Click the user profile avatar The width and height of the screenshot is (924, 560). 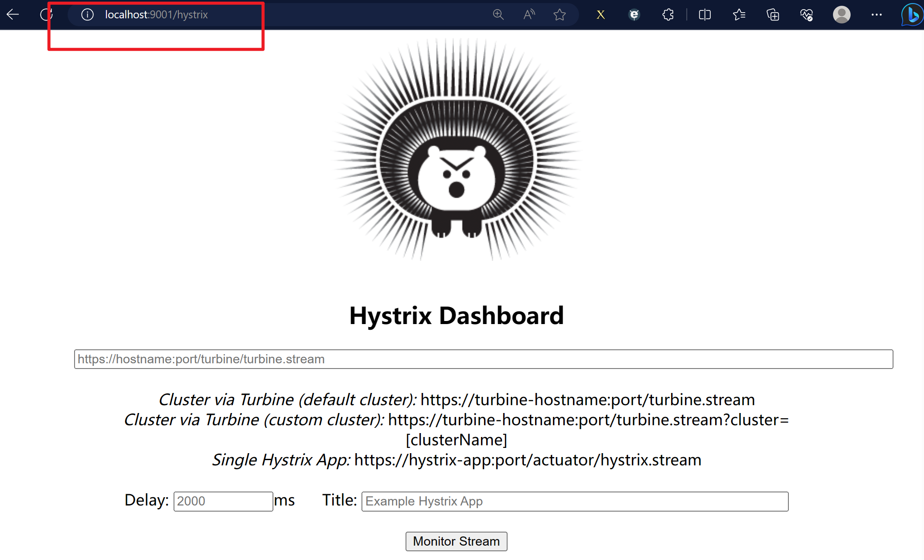tap(841, 14)
